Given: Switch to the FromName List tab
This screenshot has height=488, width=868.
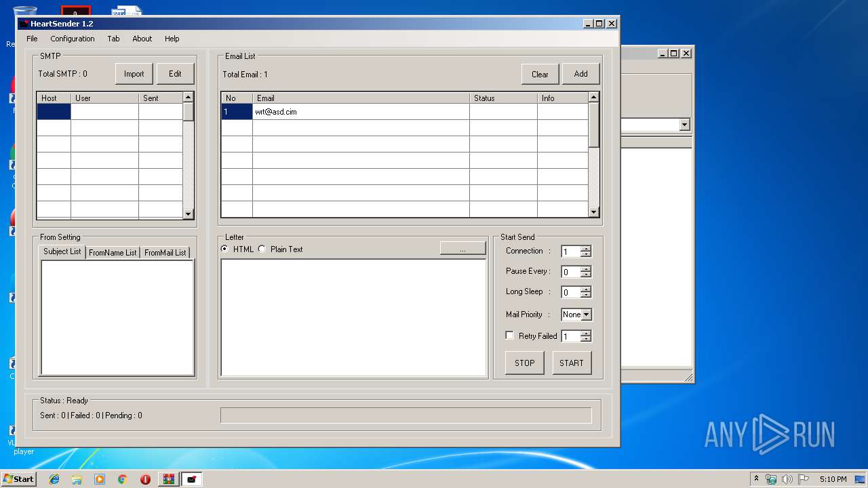Looking at the screenshot, I should point(113,253).
